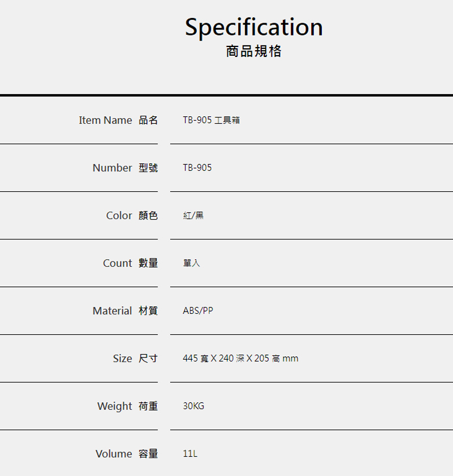The width and height of the screenshot is (453, 476).
Task: Click the 11L volume value
Action: click(x=190, y=454)
